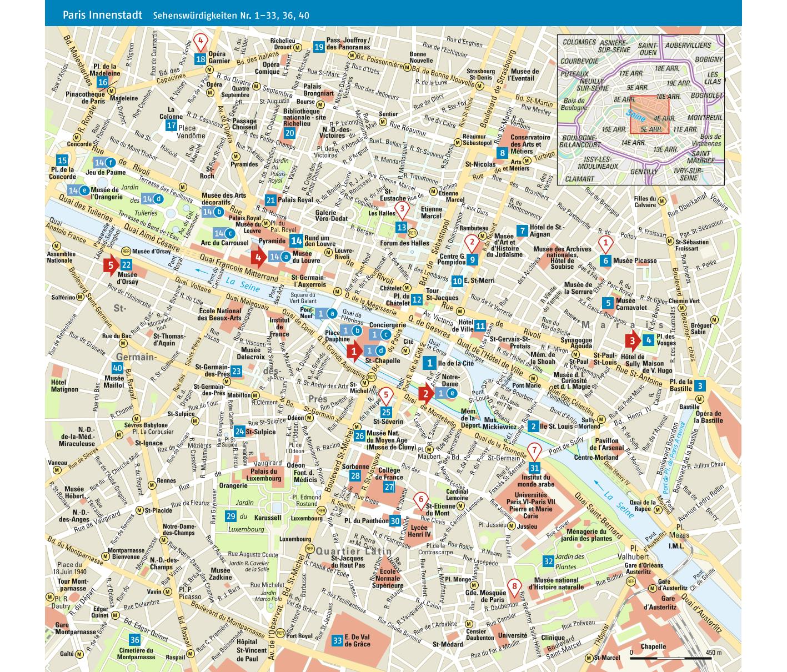This screenshot has width=787, height=672.
Task: Select blue marker 6 at Musée Picasso
Action: coord(606,260)
